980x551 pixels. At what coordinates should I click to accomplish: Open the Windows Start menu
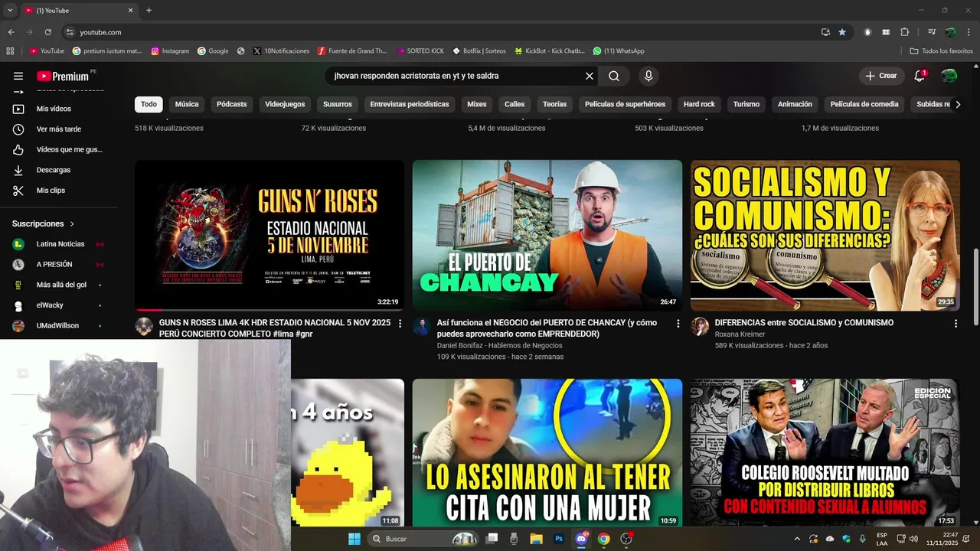coord(354,539)
